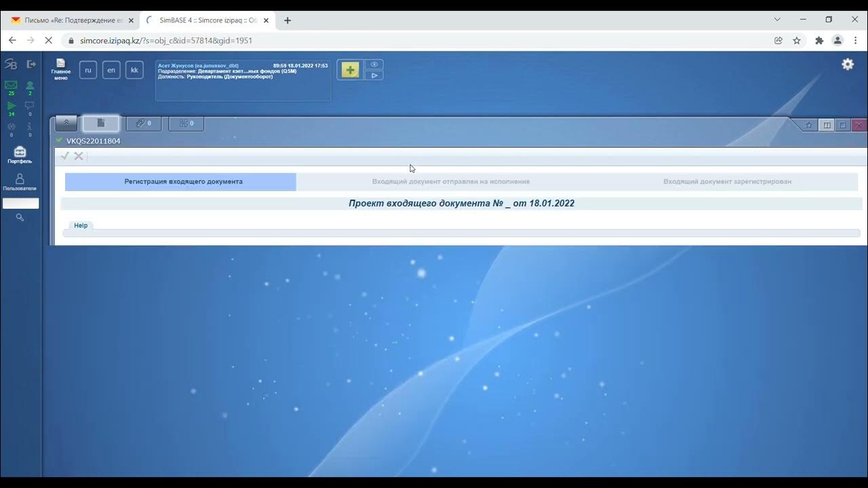Click the browser back arrow

click(x=12, y=41)
